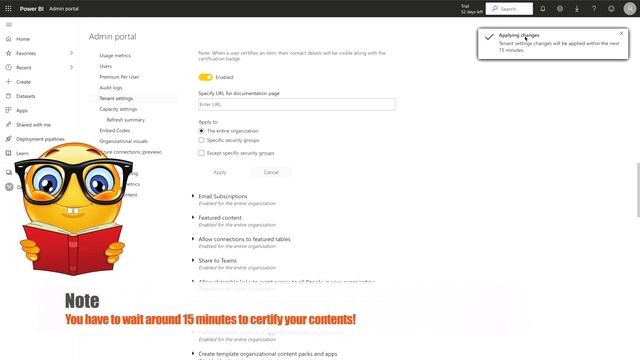The image size is (640, 360).
Task: Click the Shared with me icon
Action: click(9, 124)
